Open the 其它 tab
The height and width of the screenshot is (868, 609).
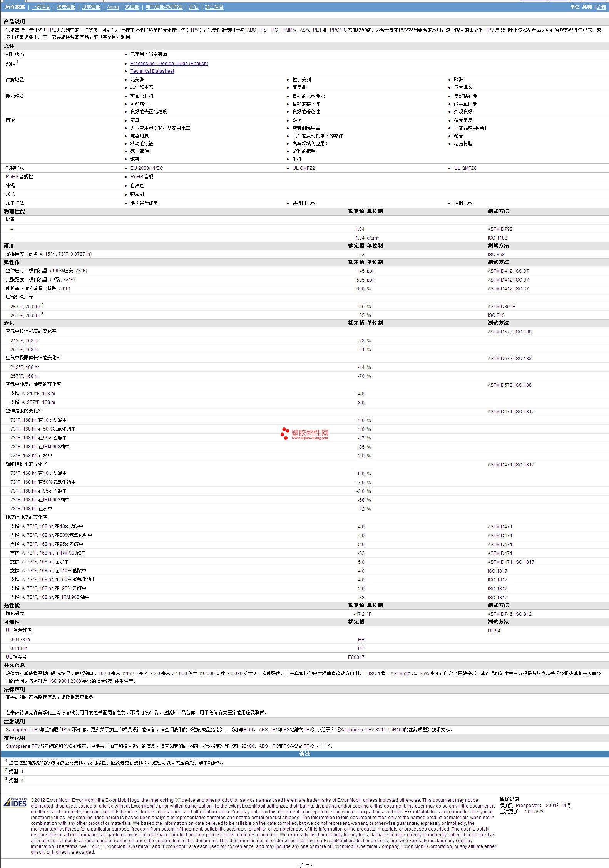point(194,7)
